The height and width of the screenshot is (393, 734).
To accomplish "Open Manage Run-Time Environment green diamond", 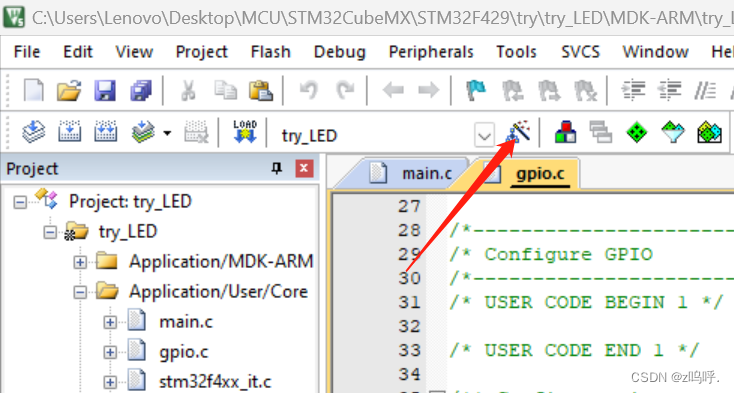I will [637, 131].
